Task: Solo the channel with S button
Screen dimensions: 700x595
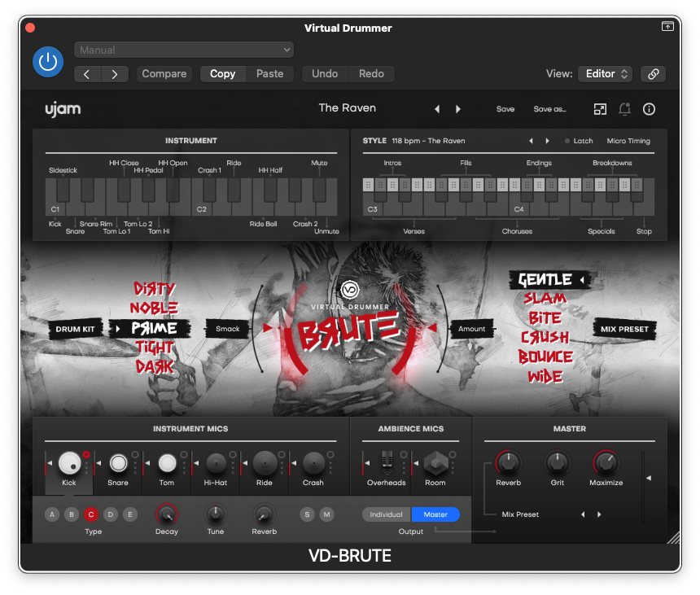Action: [307, 514]
